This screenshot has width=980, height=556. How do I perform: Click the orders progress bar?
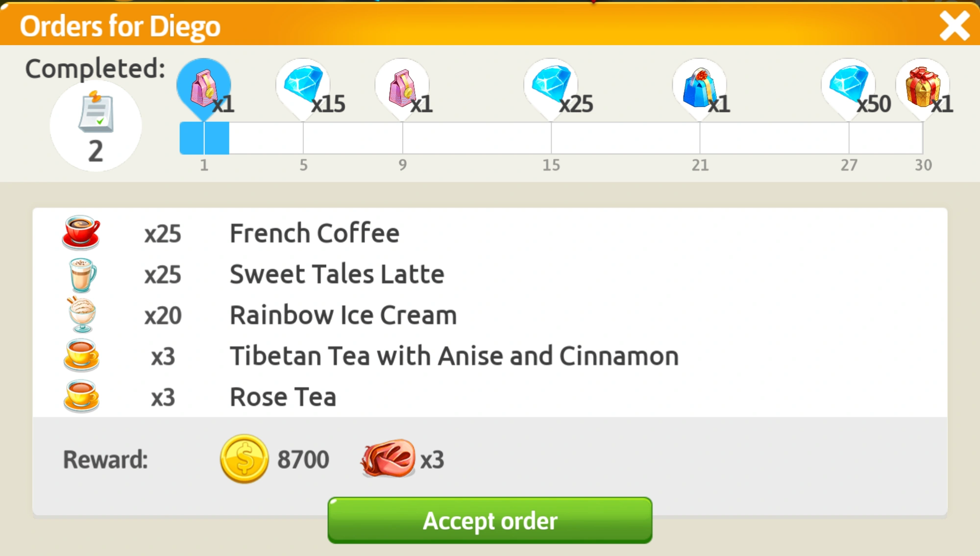coord(551,138)
